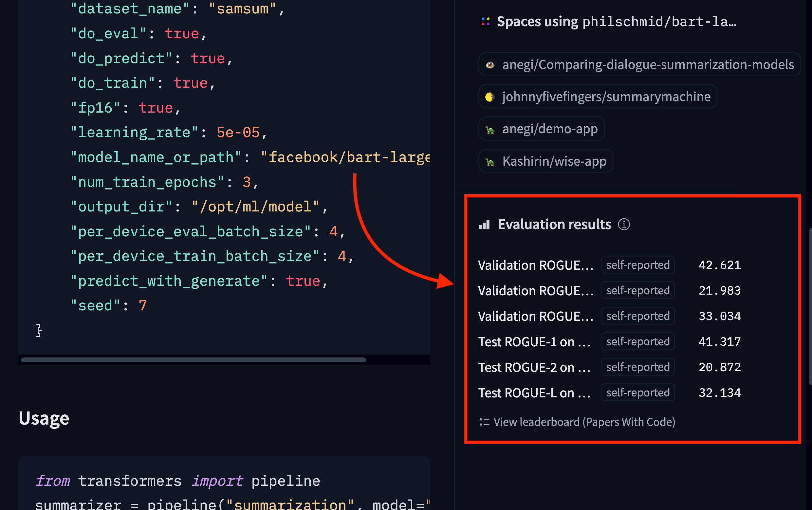Click self-reported badge next to 32.134
Viewport: 812px width, 510px height.
click(x=638, y=393)
